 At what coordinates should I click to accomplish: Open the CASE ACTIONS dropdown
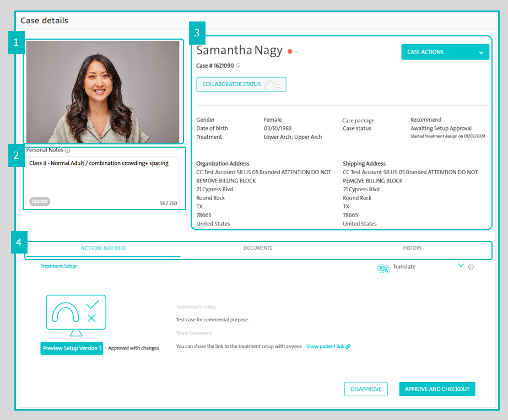point(445,52)
